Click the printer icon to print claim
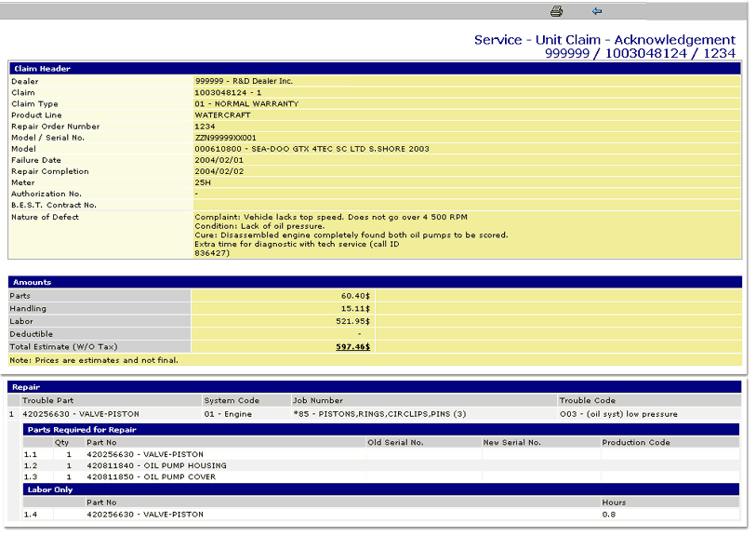 [556, 11]
